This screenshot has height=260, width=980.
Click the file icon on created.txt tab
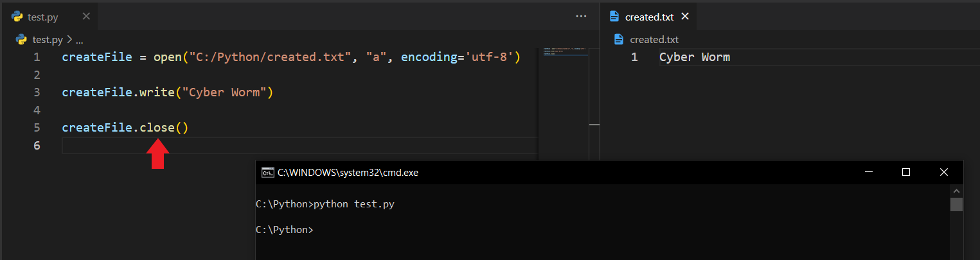click(x=614, y=17)
